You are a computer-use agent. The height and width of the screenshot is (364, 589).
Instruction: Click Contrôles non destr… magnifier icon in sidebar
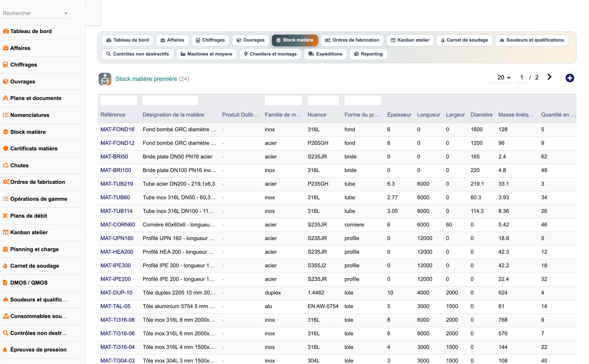pyautogui.click(x=5, y=333)
